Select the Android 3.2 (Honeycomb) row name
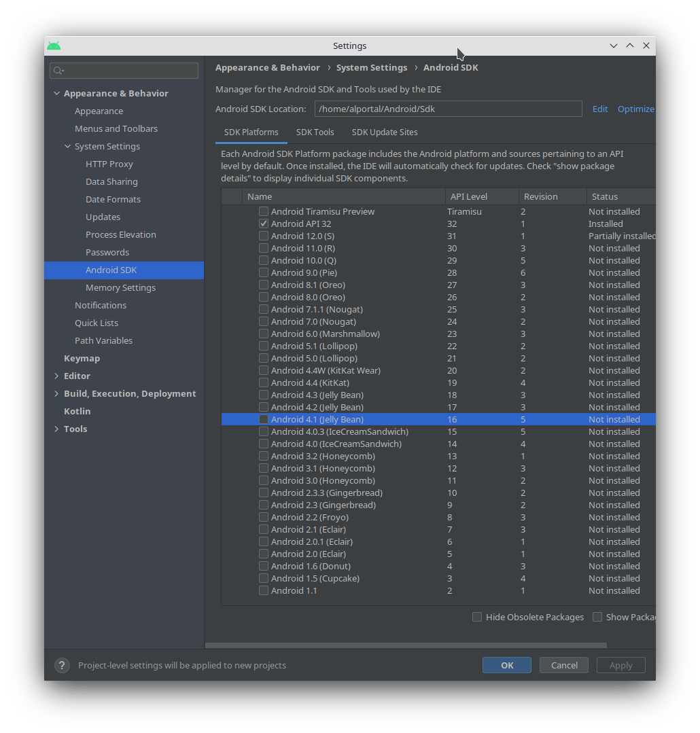 click(323, 457)
